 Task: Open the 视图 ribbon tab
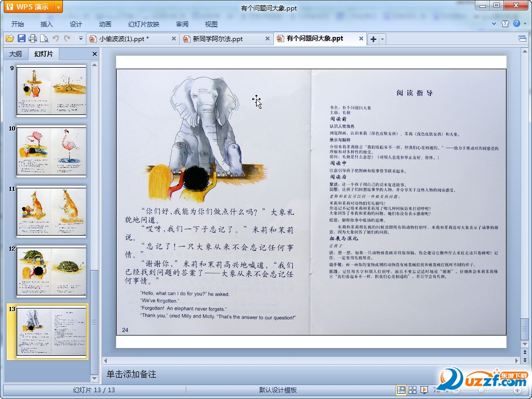click(211, 24)
